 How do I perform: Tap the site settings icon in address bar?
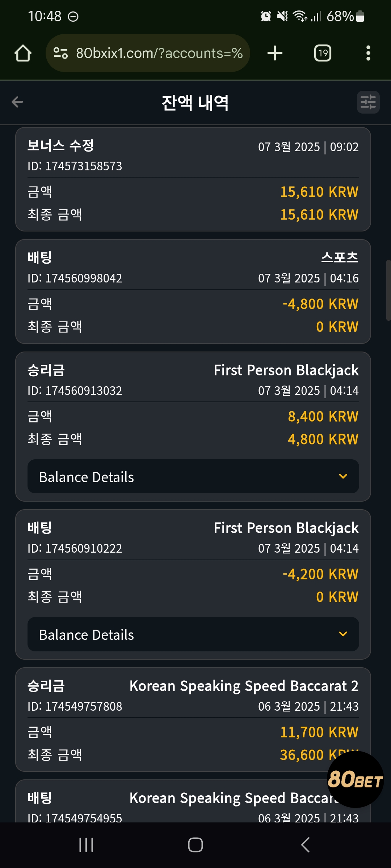point(60,53)
